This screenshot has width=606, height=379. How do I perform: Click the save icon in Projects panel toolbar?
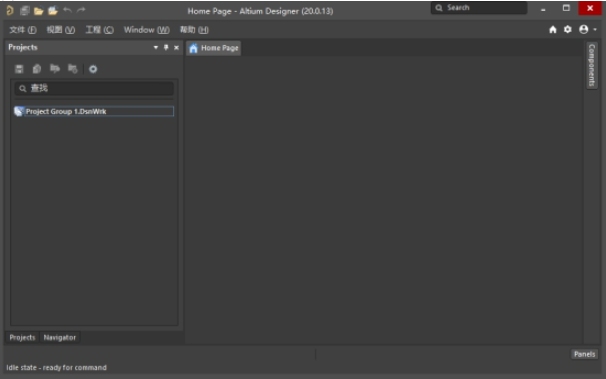[19, 69]
